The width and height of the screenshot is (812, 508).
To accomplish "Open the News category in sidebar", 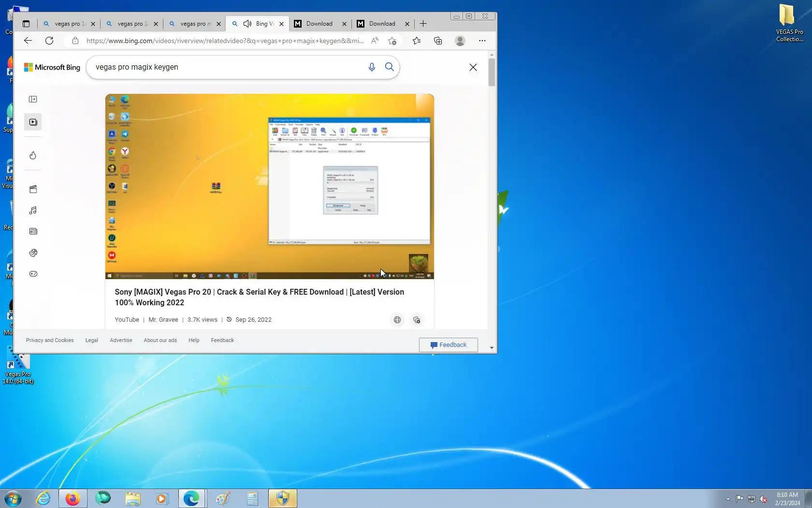I will point(33,231).
